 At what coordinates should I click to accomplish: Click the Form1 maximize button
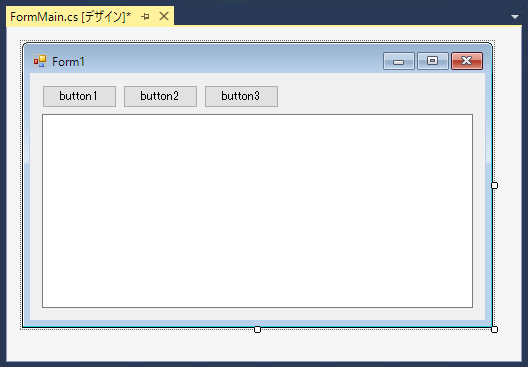pyautogui.click(x=433, y=61)
